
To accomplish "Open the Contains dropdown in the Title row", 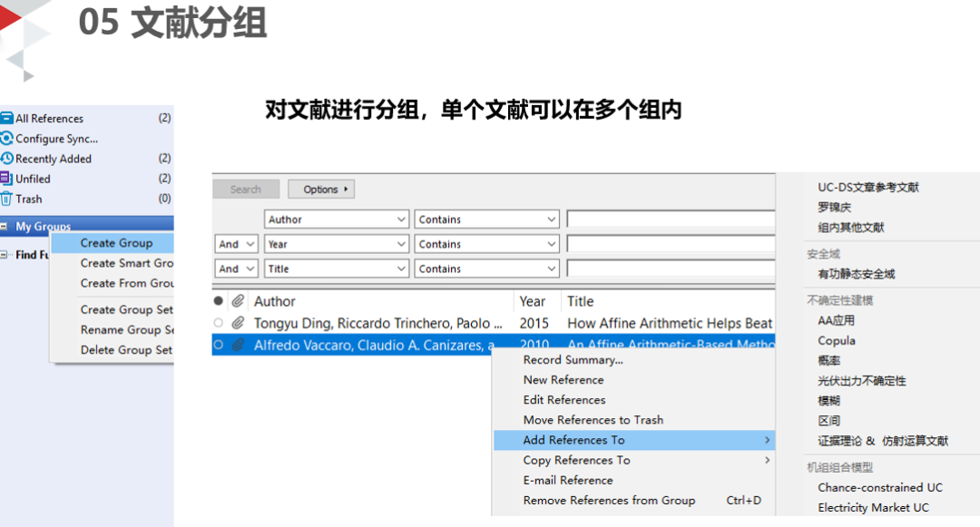I will coord(486,268).
